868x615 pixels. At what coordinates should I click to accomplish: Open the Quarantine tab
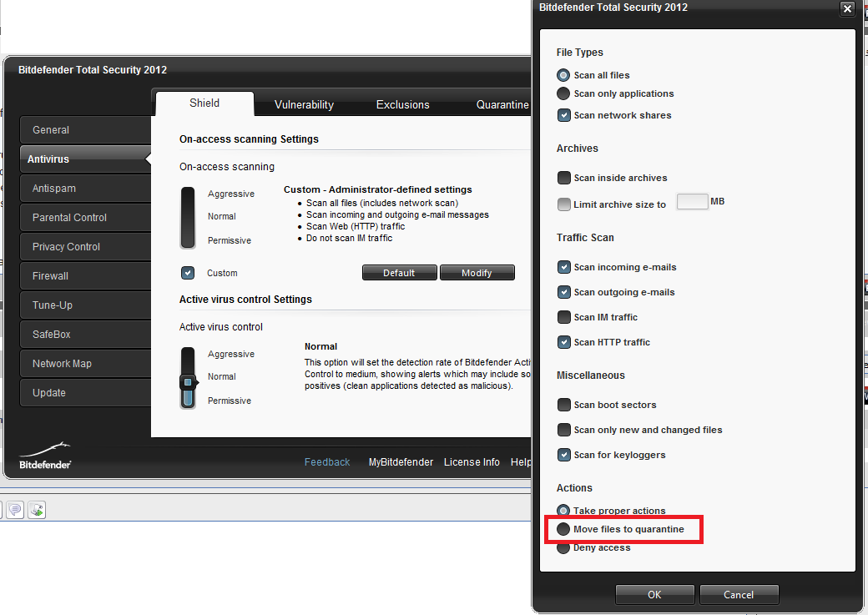point(502,104)
